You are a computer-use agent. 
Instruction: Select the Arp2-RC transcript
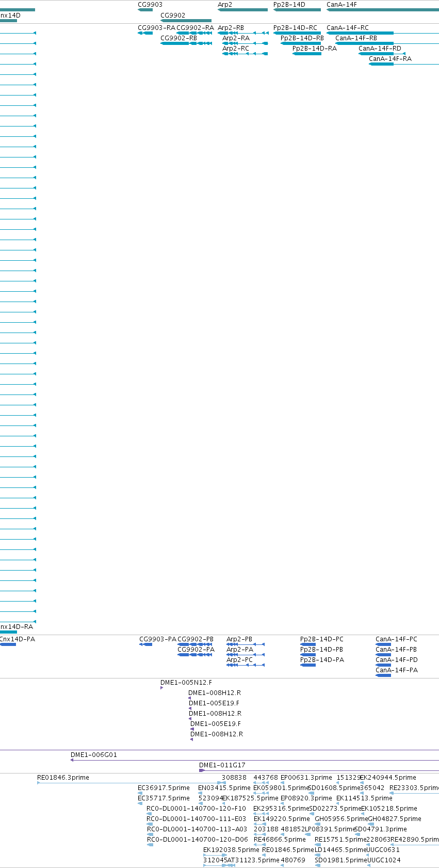[246, 54]
